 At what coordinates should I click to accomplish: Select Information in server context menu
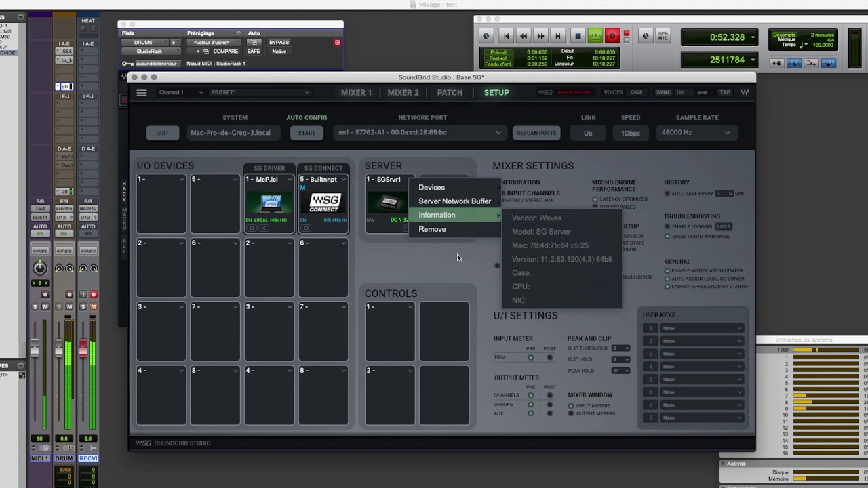coord(454,215)
